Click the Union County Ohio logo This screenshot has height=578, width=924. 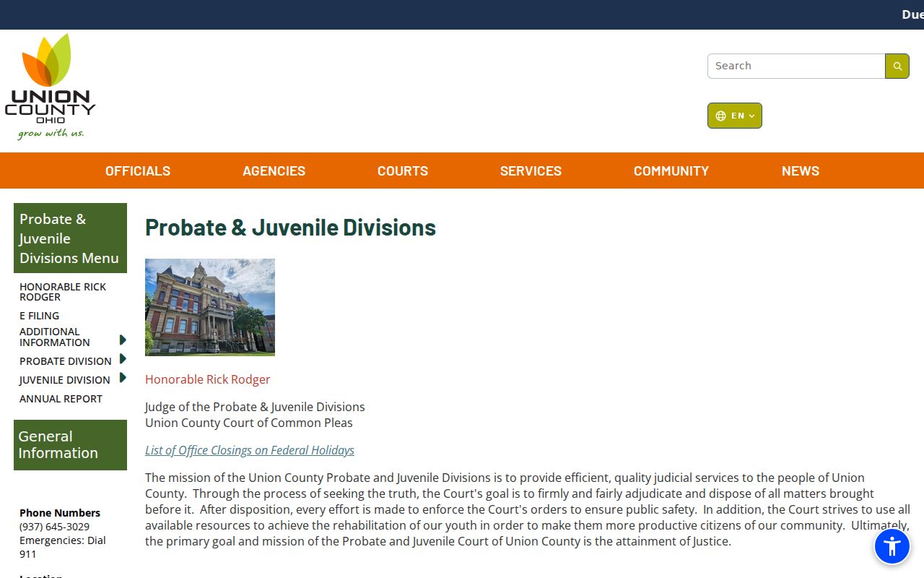click(50, 86)
